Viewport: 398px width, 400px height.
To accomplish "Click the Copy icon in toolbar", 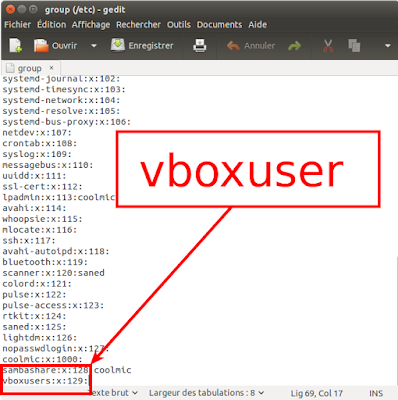I will (354, 45).
